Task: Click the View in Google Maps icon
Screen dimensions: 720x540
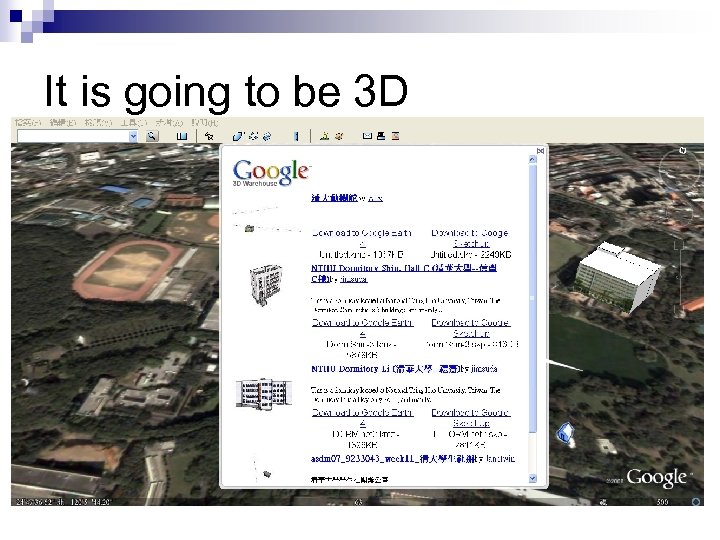Action: click(x=395, y=136)
